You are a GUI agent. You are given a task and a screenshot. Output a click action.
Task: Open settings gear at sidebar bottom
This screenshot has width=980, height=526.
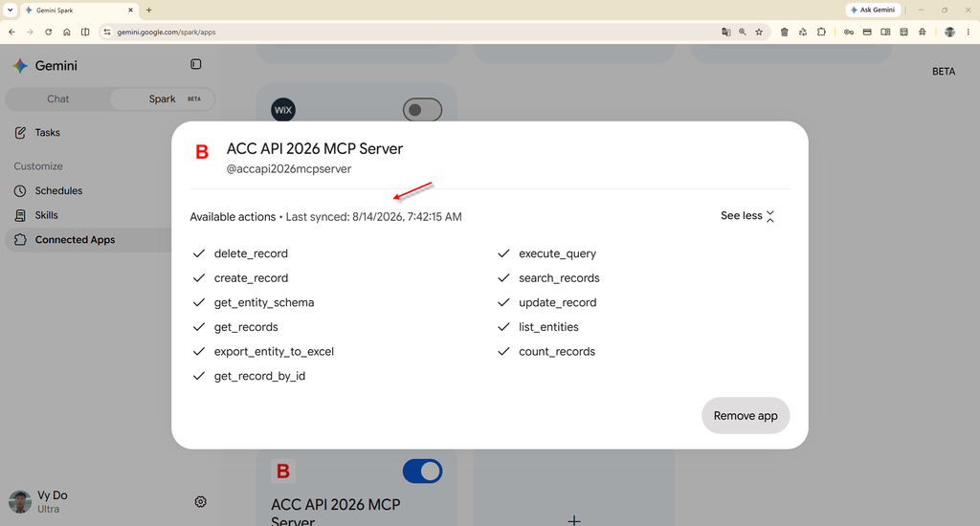pyautogui.click(x=201, y=502)
